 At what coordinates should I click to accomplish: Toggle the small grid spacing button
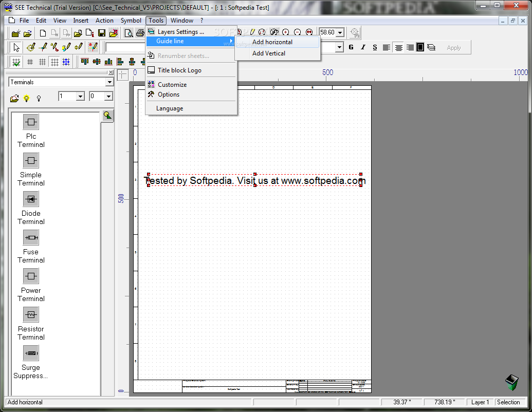coord(30,62)
